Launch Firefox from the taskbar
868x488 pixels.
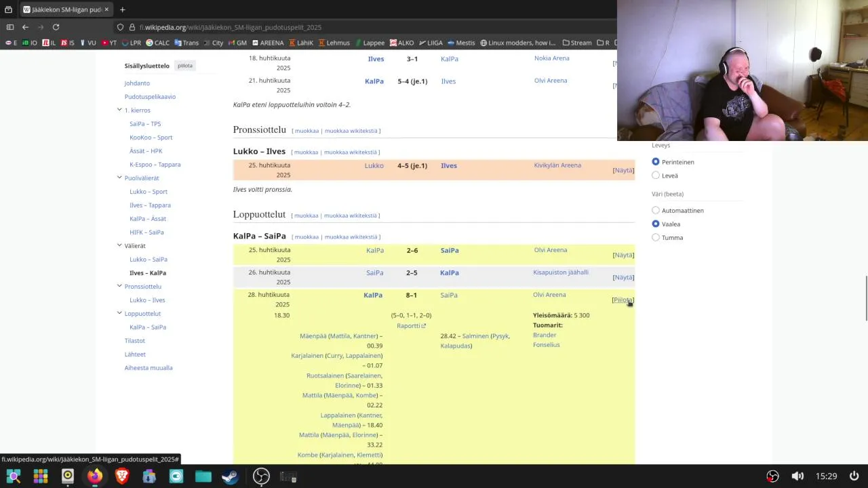(x=95, y=476)
